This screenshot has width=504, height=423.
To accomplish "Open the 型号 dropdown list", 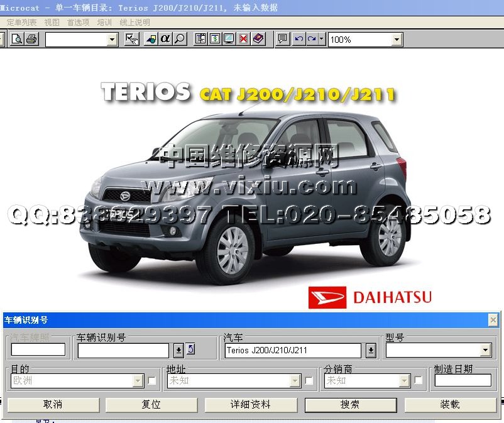I will 485,350.
